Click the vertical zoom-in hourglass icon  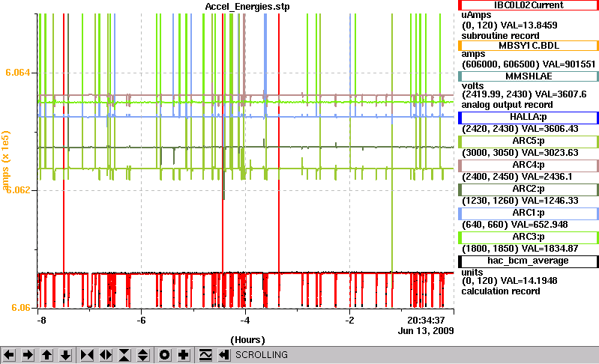point(124,355)
